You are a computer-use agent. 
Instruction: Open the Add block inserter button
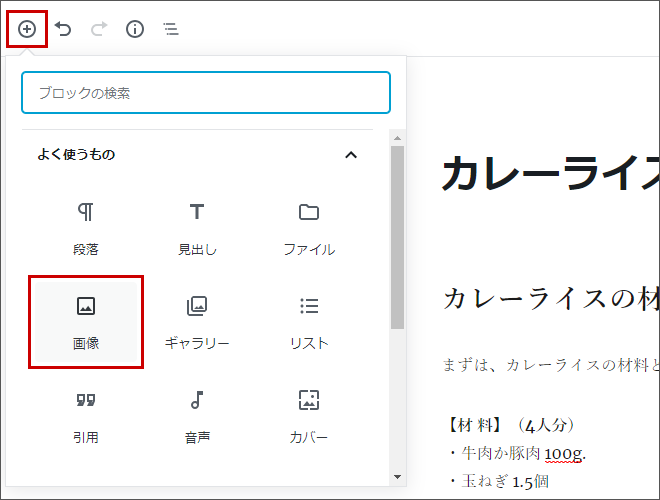point(27,29)
